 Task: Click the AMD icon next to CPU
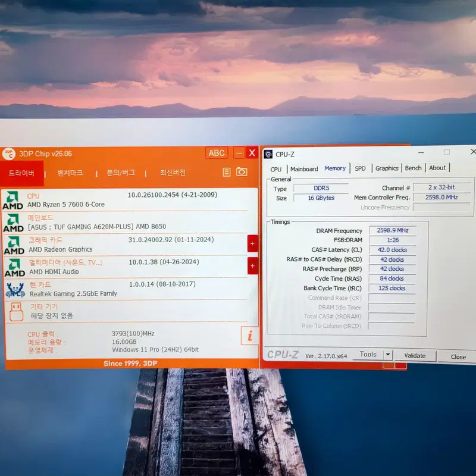(12, 201)
